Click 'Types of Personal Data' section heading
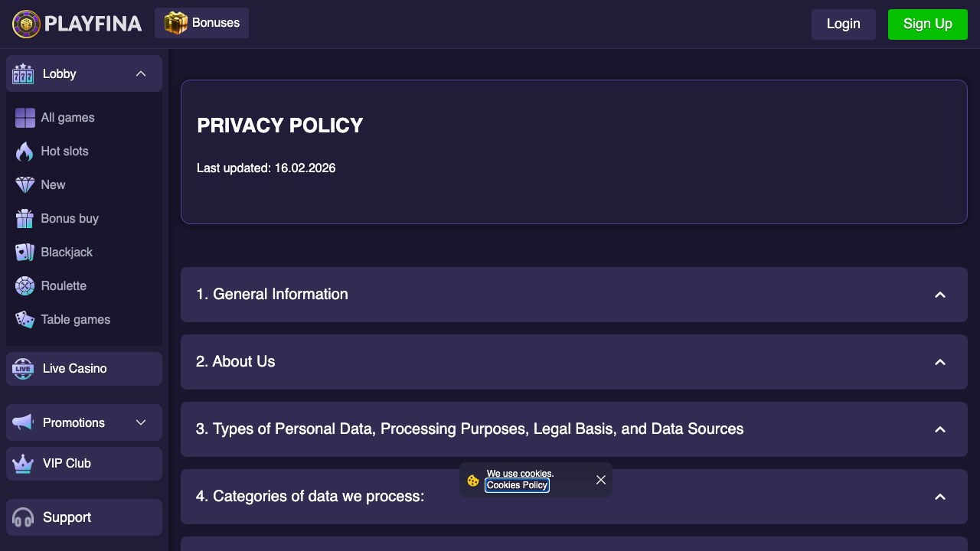Screen dimensions: 980x551 point(469,429)
